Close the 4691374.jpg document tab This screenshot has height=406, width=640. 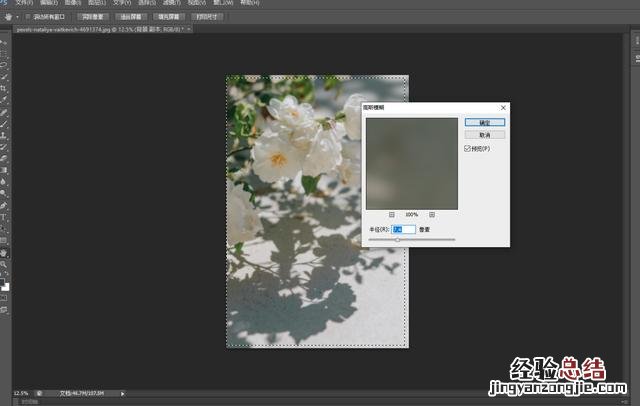pos(189,29)
